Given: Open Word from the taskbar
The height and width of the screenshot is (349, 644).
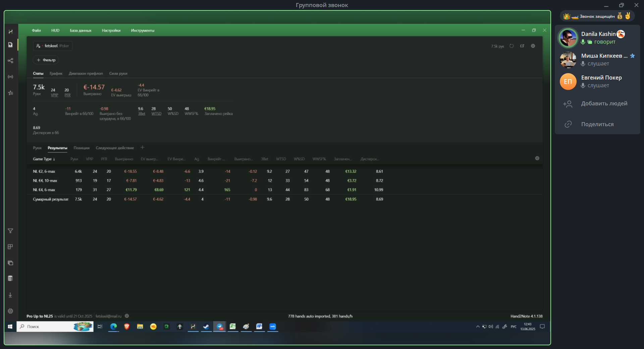Looking at the screenshot, I should coord(259,327).
